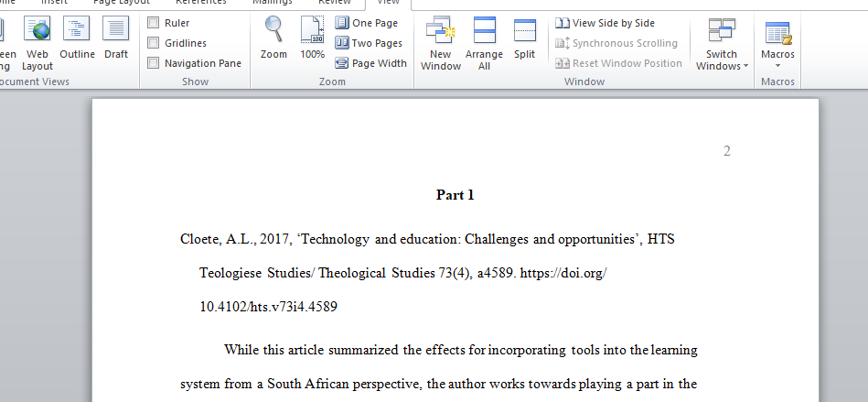Viewport: 868px width, 402px height.
Task: Show One Page view
Action: (367, 23)
